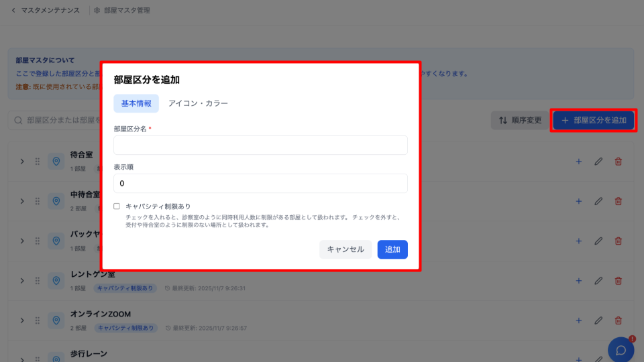Open the chat support bubble icon
The height and width of the screenshot is (362, 644).
pos(621,350)
